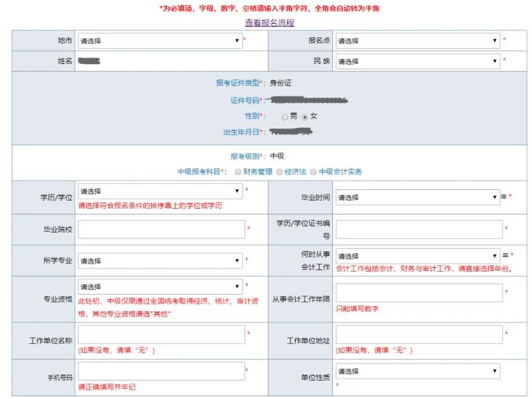Click the 工作单位名称 input field
This screenshot has height=398, width=532.
tap(161, 335)
